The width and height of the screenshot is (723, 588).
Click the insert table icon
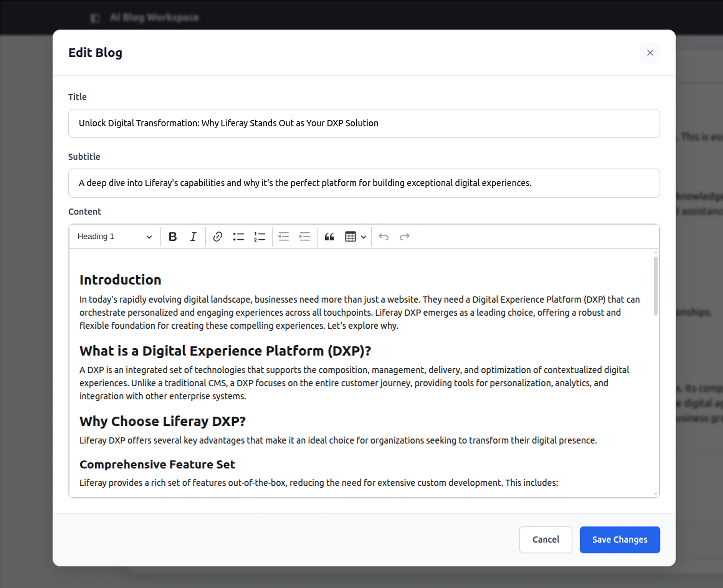351,236
